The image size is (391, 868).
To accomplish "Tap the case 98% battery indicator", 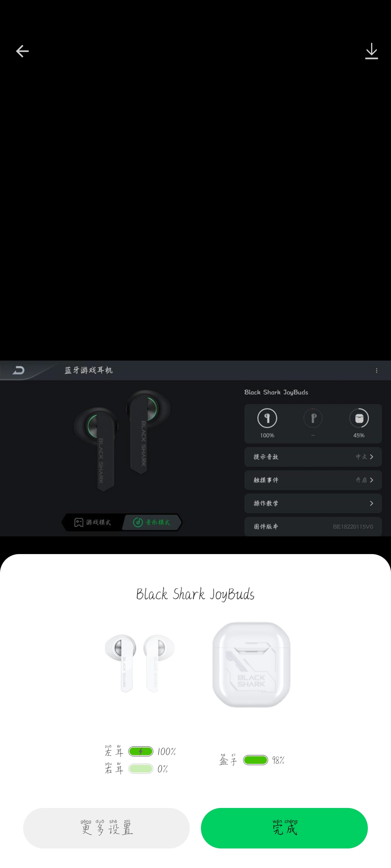I will pos(256,760).
